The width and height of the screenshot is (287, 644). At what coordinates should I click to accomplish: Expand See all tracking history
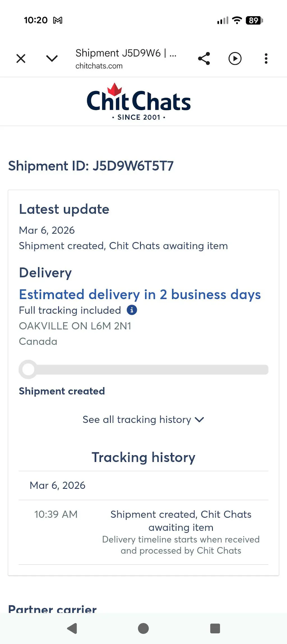pyautogui.click(x=137, y=420)
